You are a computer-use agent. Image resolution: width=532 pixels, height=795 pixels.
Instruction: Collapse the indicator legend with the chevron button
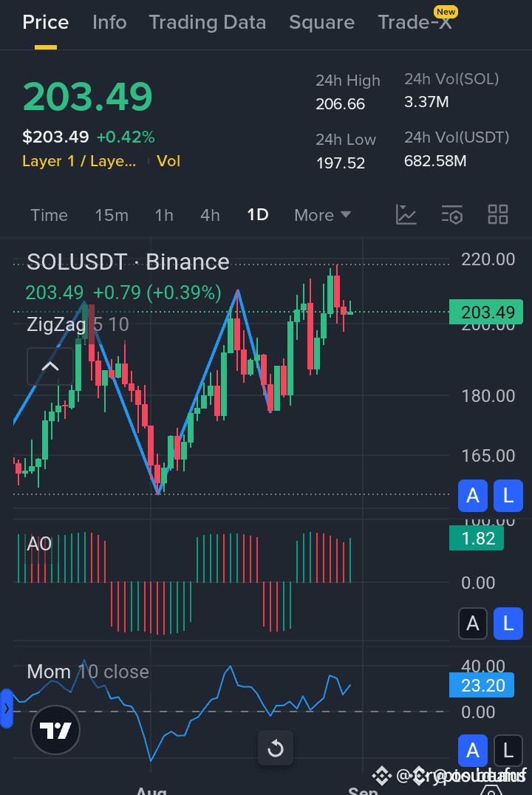tap(50, 366)
